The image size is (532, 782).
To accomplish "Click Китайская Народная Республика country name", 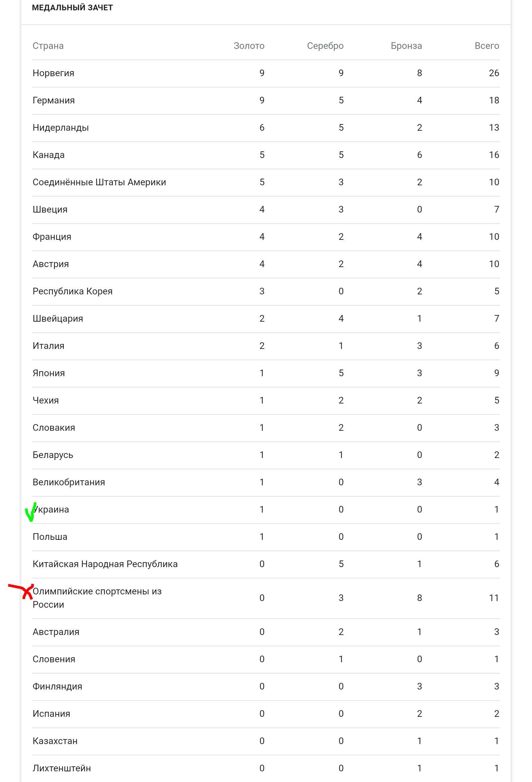I will coord(105,564).
